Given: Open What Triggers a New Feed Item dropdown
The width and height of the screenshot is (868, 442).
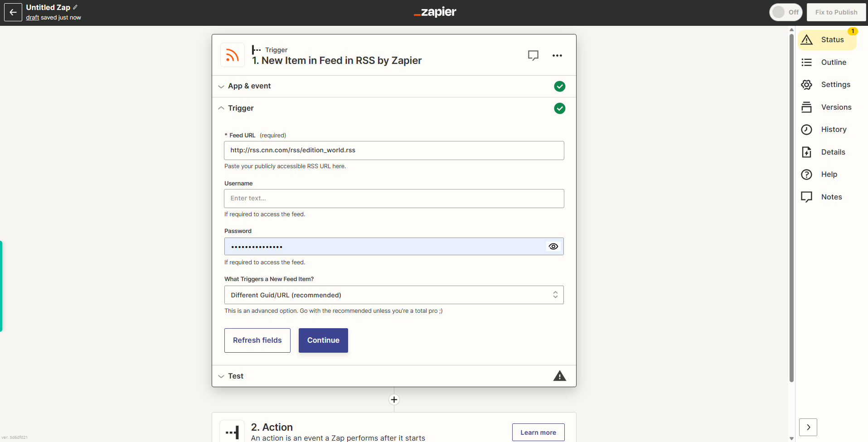Looking at the screenshot, I should pos(394,295).
